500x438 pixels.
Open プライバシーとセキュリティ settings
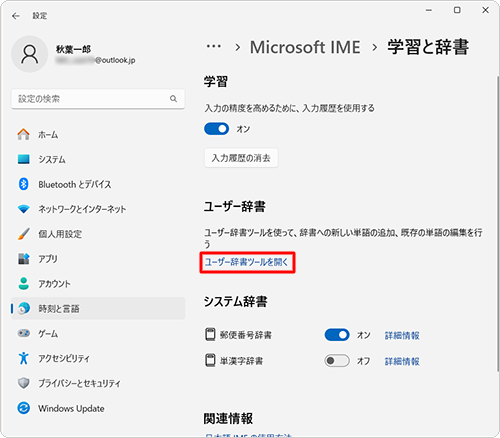pyautogui.click(x=98, y=383)
